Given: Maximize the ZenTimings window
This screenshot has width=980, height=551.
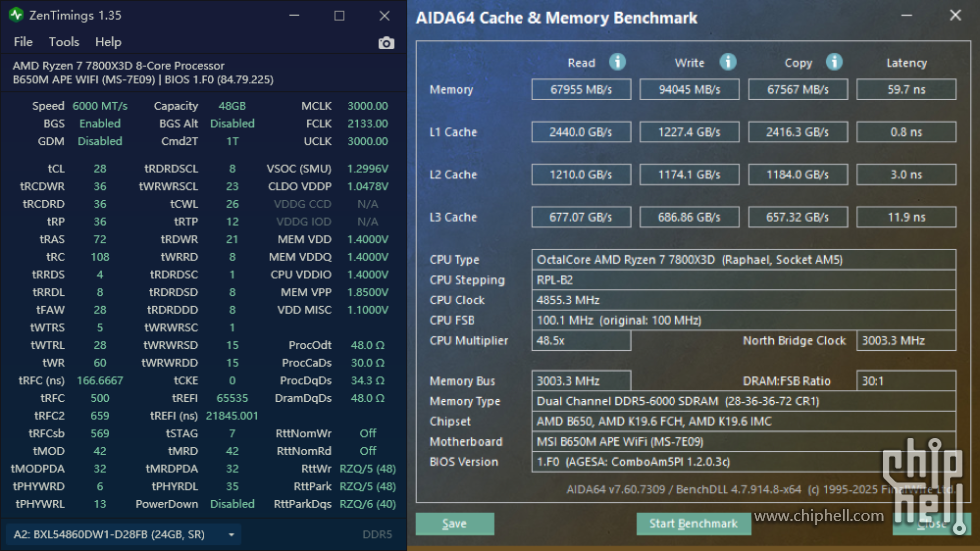Looking at the screenshot, I should (339, 16).
